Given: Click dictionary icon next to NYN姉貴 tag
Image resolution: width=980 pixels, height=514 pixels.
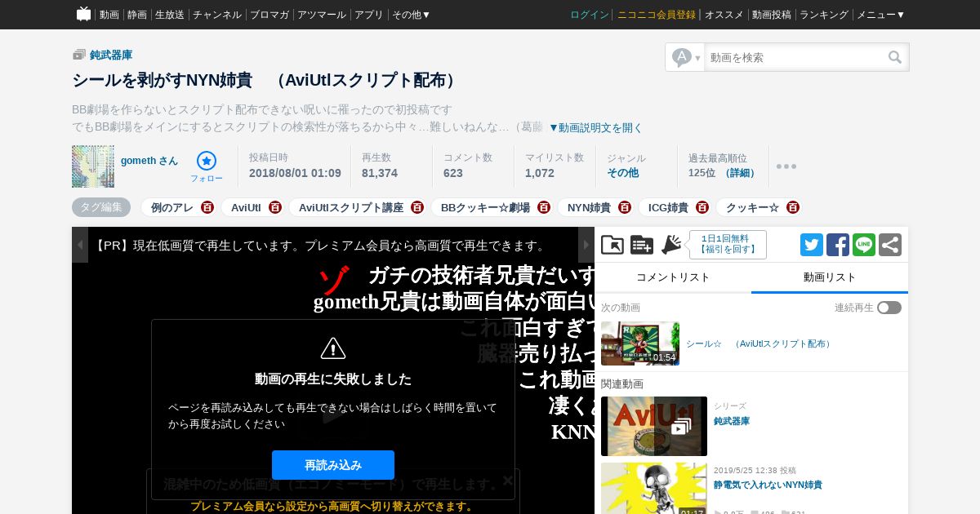Looking at the screenshot, I should point(625,207).
